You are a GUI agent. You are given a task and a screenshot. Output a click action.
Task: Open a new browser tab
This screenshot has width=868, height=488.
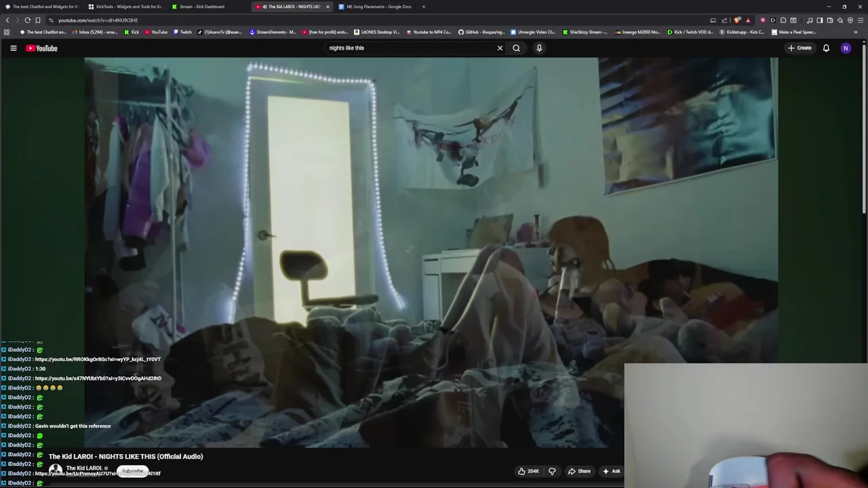tap(423, 7)
